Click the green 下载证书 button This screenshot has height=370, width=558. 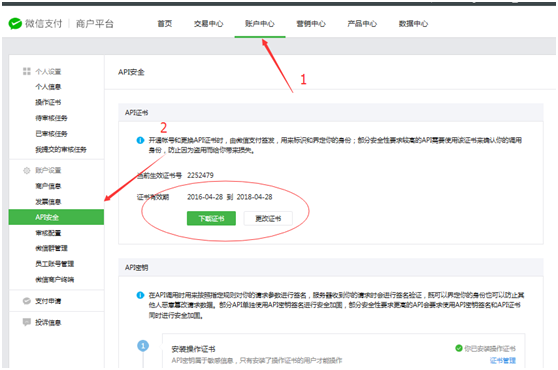[x=211, y=218]
